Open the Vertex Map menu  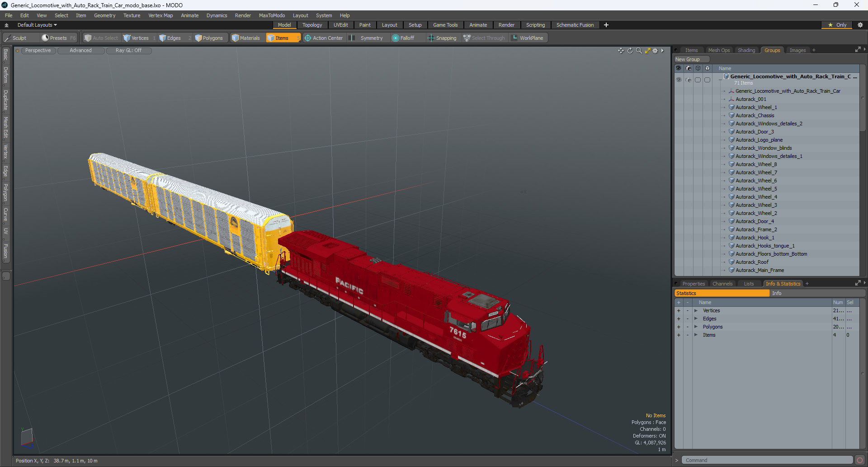click(160, 15)
